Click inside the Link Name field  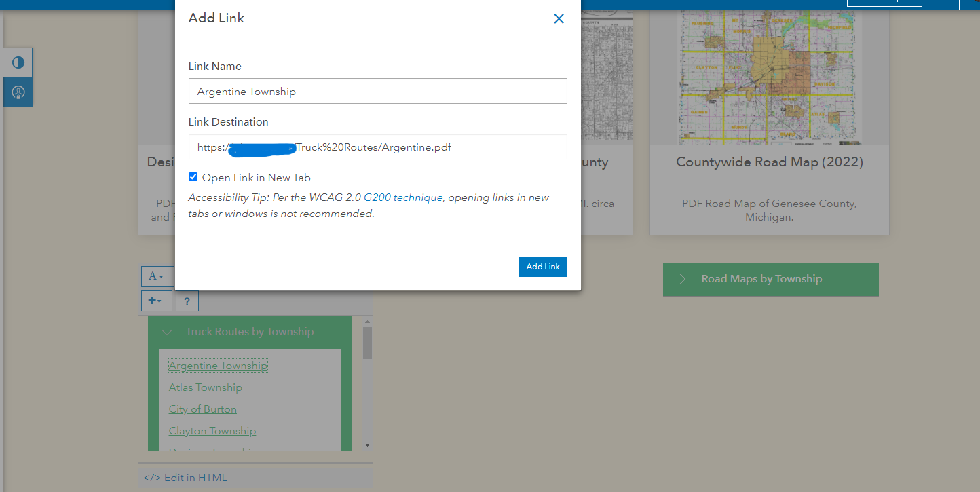pos(378,91)
